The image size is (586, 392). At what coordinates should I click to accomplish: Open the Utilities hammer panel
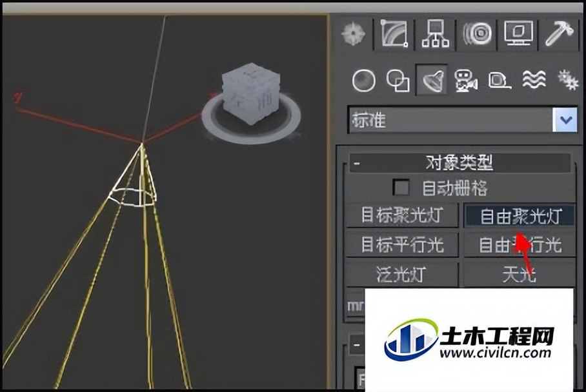562,31
